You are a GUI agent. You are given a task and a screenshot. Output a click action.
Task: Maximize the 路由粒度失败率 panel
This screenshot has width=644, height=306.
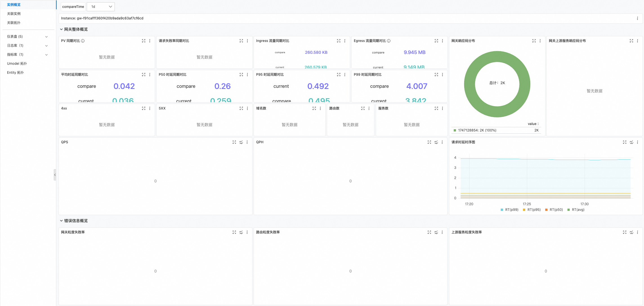click(429, 232)
